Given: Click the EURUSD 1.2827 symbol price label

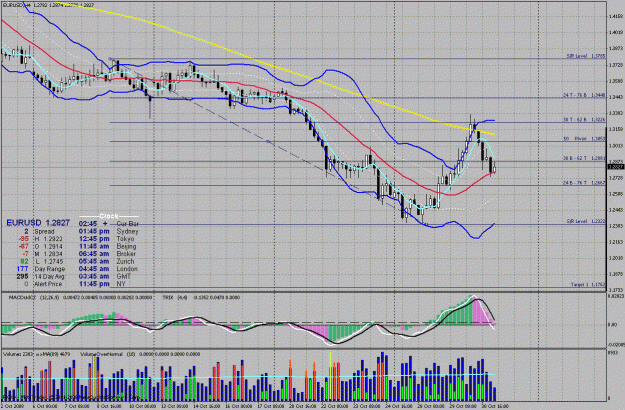Looking at the screenshot, I should [38, 223].
